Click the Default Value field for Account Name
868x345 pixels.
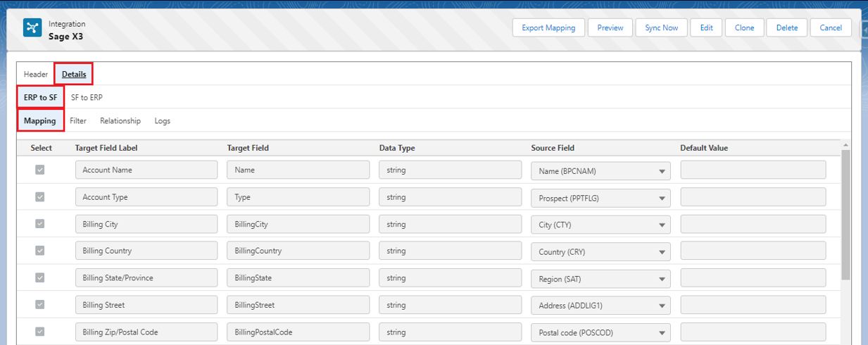[x=753, y=170]
